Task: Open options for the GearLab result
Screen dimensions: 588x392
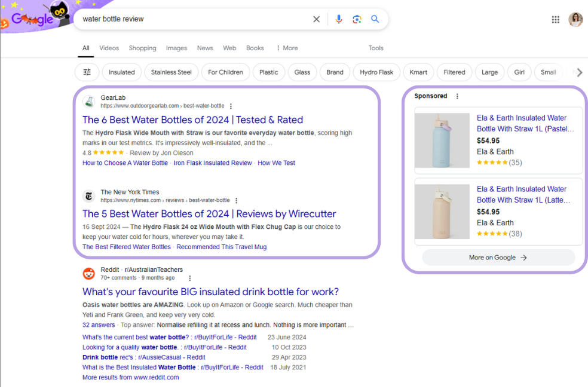Action: click(231, 105)
